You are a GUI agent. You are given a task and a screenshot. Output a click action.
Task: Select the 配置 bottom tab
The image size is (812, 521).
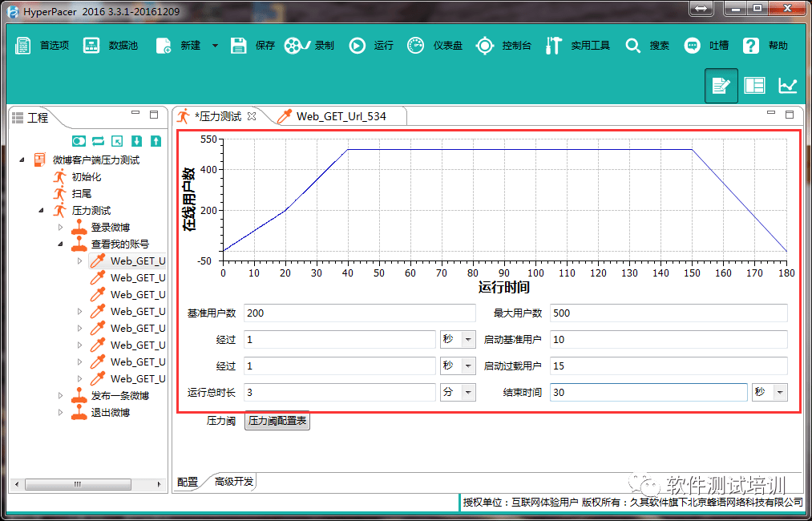coord(188,483)
